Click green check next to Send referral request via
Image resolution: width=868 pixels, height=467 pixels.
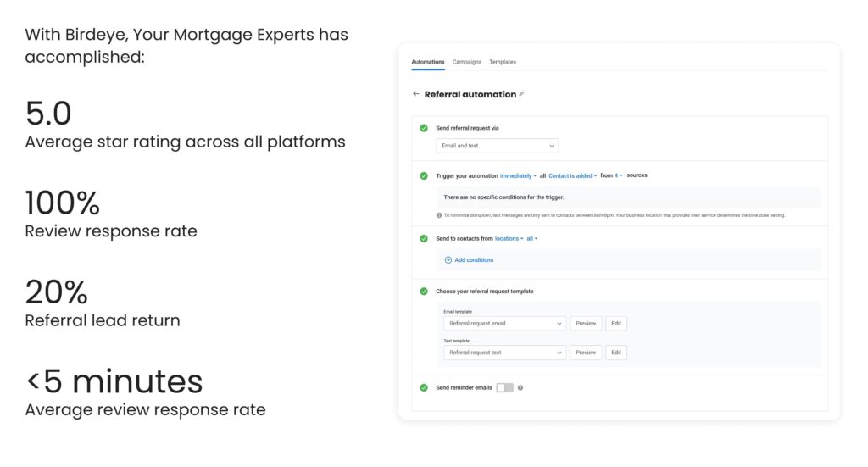pyautogui.click(x=424, y=128)
